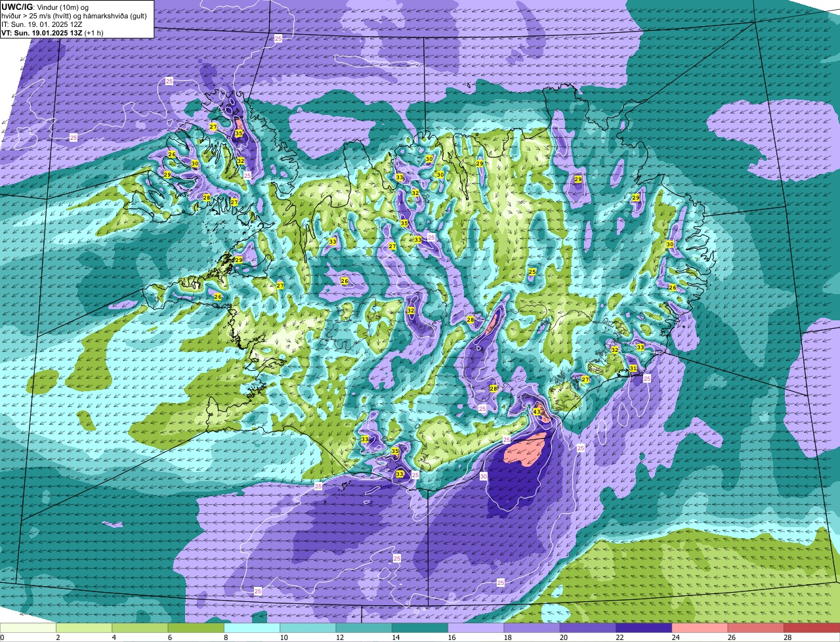840x642 pixels.
Task: Click the yellow "43" maximum gust label
Action: click(537, 412)
